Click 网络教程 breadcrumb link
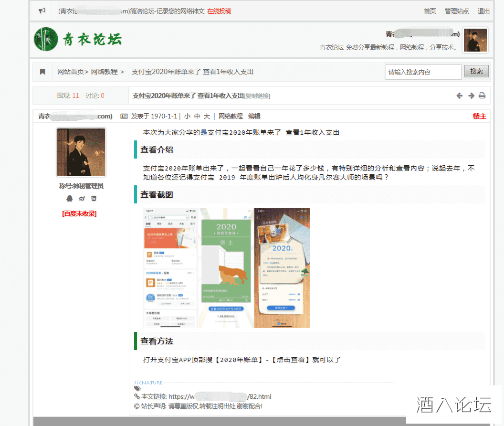The height and width of the screenshot is (426, 504). [x=104, y=72]
